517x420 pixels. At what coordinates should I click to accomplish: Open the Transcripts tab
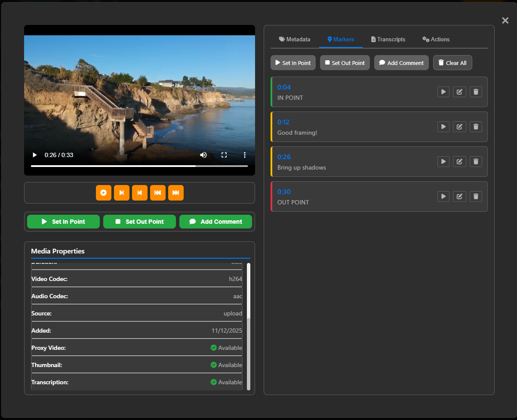pos(388,39)
